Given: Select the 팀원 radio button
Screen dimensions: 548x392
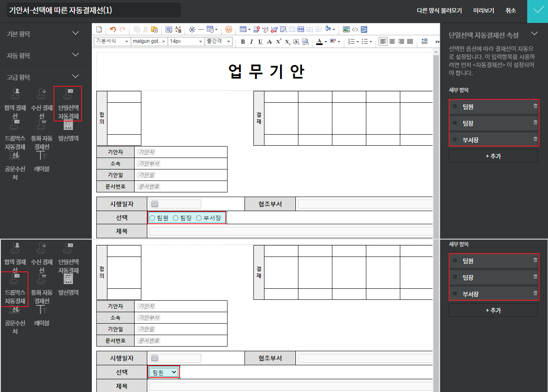Looking at the screenshot, I should (x=152, y=218).
